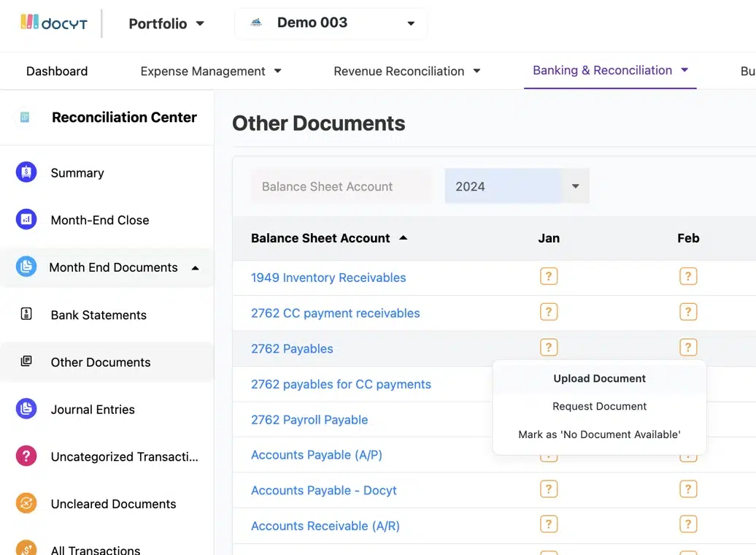Click the Uncategorized Transactions icon
The height and width of the screenshot is (555, 756).
(x=26, y=456)
